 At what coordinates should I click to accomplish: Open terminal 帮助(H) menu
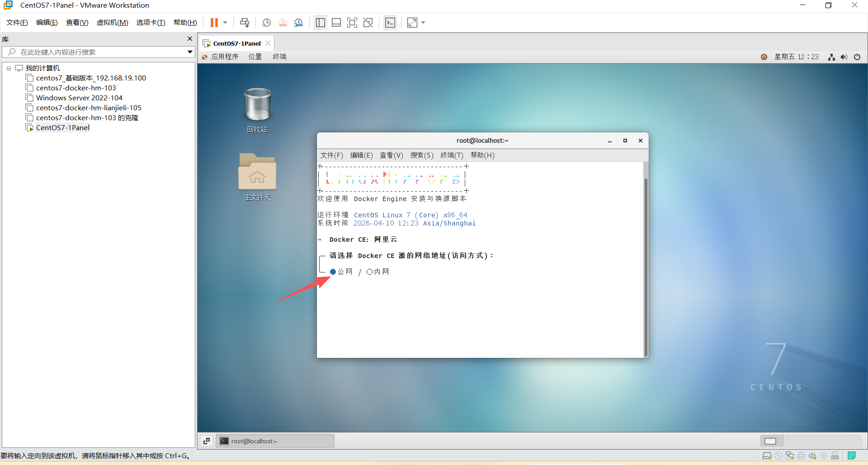pyautogui.click(x=482, y=155)
